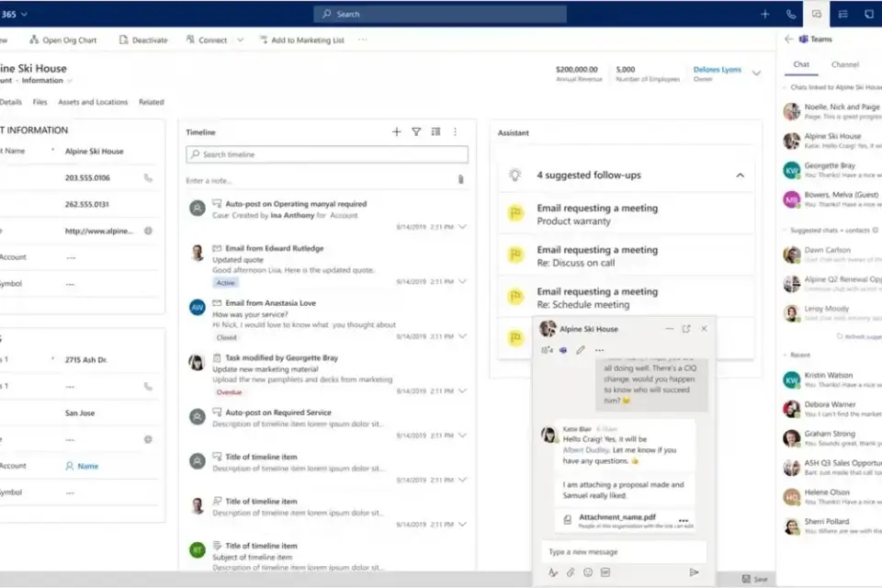Image resolution: width=882 pixels, height=588 pixels.
Task: Click the emoji icon in chat composer
Action: pos(588,572)
